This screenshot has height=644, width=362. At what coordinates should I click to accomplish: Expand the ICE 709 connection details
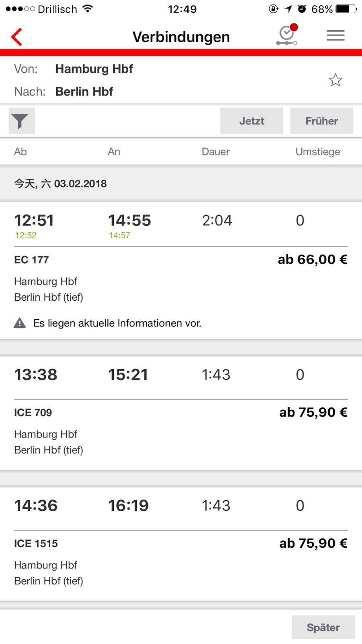click(x=33, y=413)
